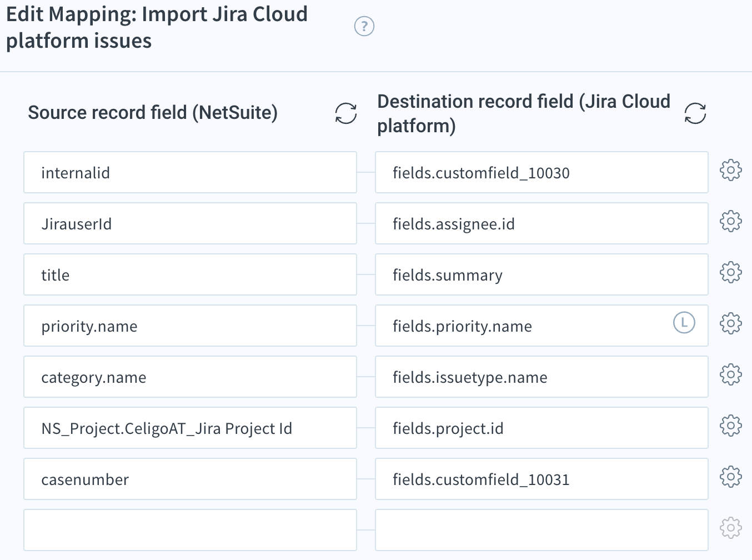Click the disabled gear in the empty row
This screenshot has height=560, width=752.
[x=731, y=528]
